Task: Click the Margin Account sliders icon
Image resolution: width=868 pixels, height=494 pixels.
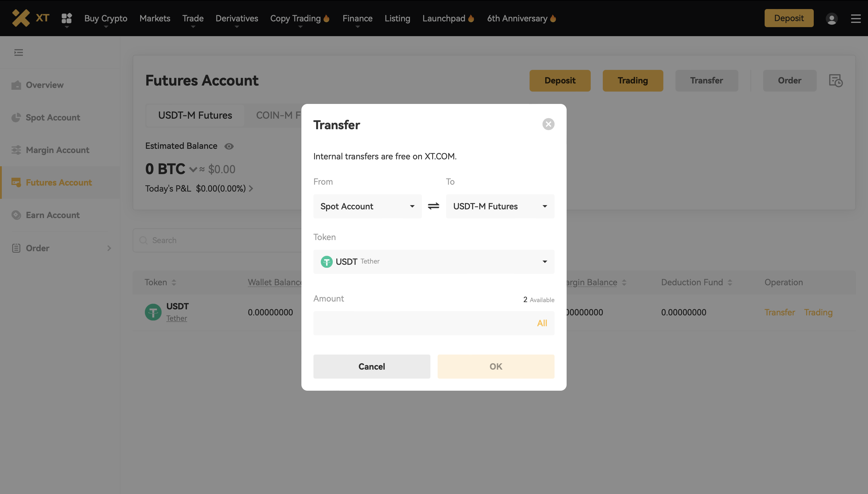Action: [x=16, y=150]
